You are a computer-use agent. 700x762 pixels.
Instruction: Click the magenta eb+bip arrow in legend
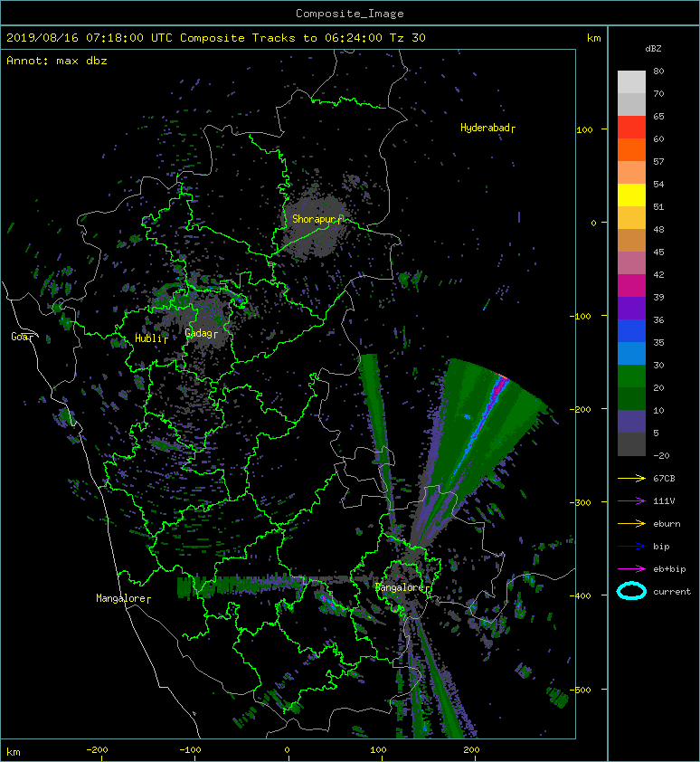pos(631,568)
